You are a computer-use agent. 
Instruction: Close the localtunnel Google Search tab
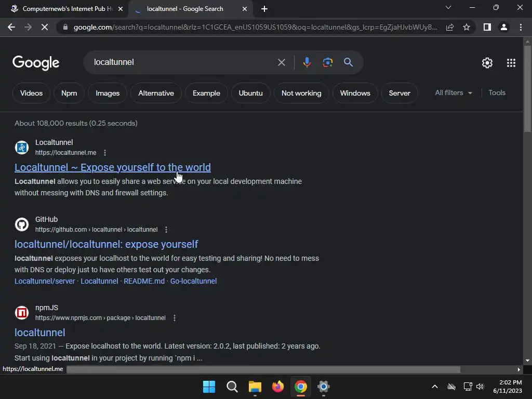[x=245, y=9]
